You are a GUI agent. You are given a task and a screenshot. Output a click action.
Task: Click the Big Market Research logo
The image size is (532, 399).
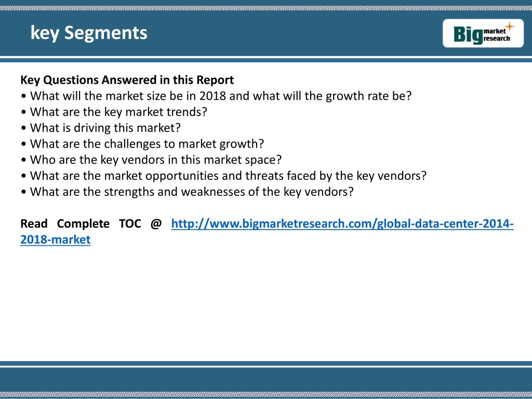coord(483,33)
